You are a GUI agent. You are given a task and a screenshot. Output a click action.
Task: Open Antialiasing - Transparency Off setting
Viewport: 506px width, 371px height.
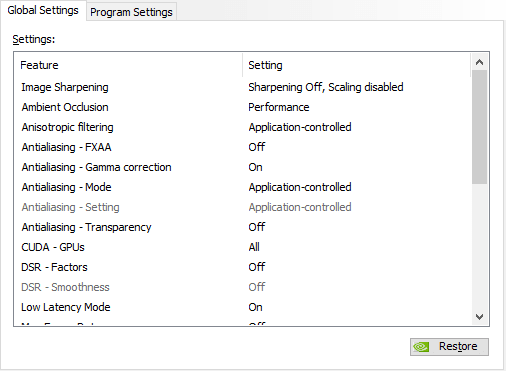pos(256,227)
